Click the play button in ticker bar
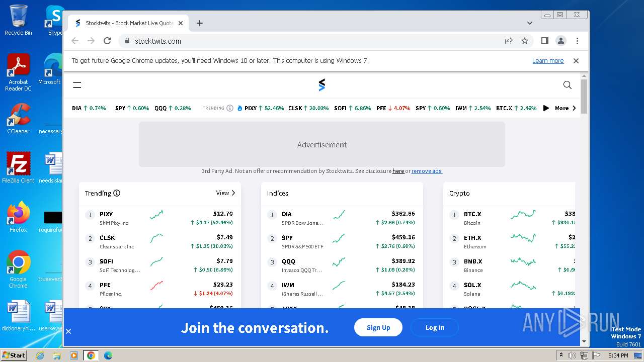 [546, 108]
